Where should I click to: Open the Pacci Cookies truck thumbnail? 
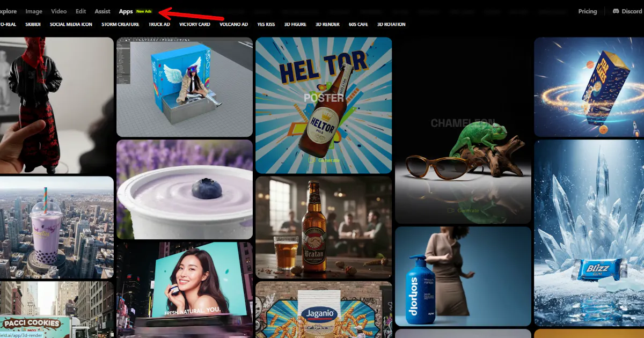[56, 310]
